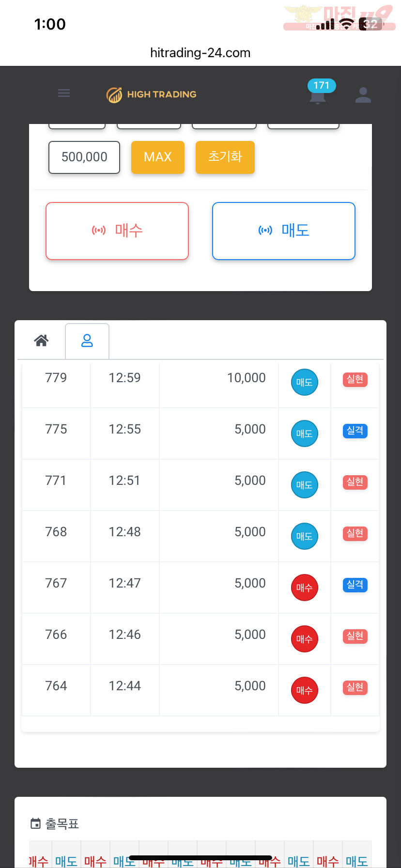This screenshot has width=401, height=868.
Task: Click the 500,000 amount button
Action: point(84,157)
